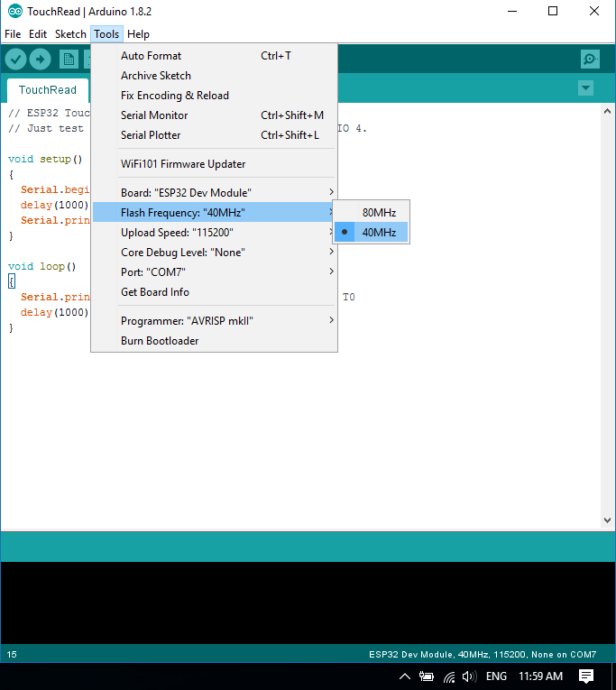Click the Arduino logo in title bar
Image resolution: width=616 pixels, height=690 pixels.
[15, 11]
